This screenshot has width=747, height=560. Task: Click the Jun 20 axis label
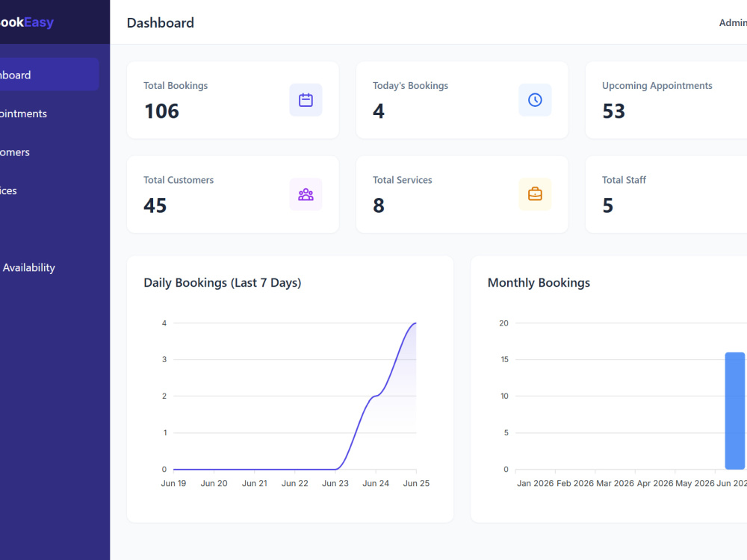[x=214, y=483]
